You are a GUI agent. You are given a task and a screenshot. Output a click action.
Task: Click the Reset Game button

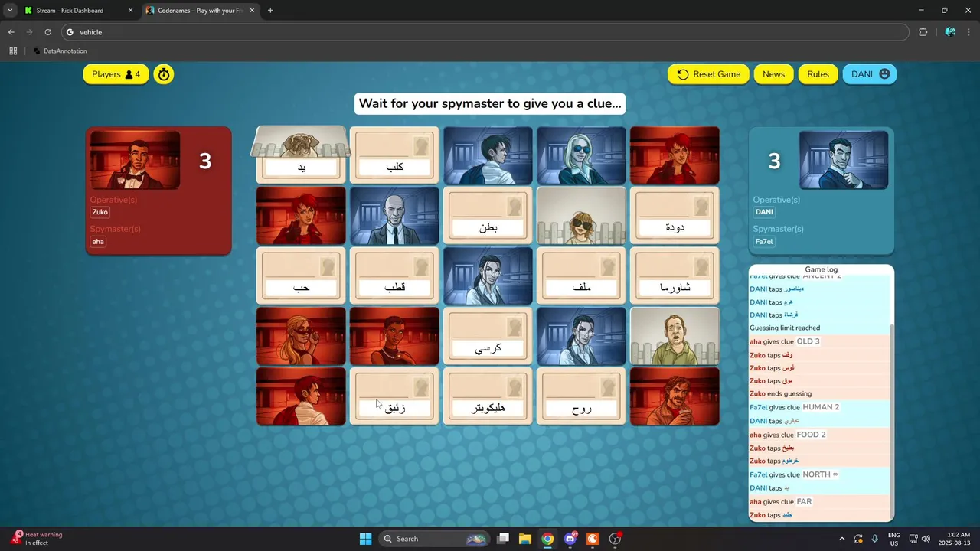pyautogui.click(x=708, y=74)
